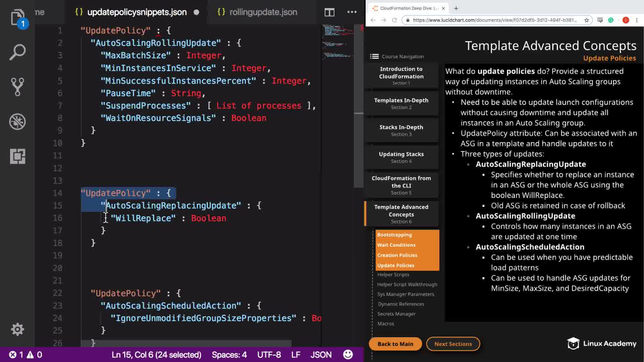Click the Back to Main button
Image resolution: width=644 pixels, height=362 pixels.
coord(395,344)
